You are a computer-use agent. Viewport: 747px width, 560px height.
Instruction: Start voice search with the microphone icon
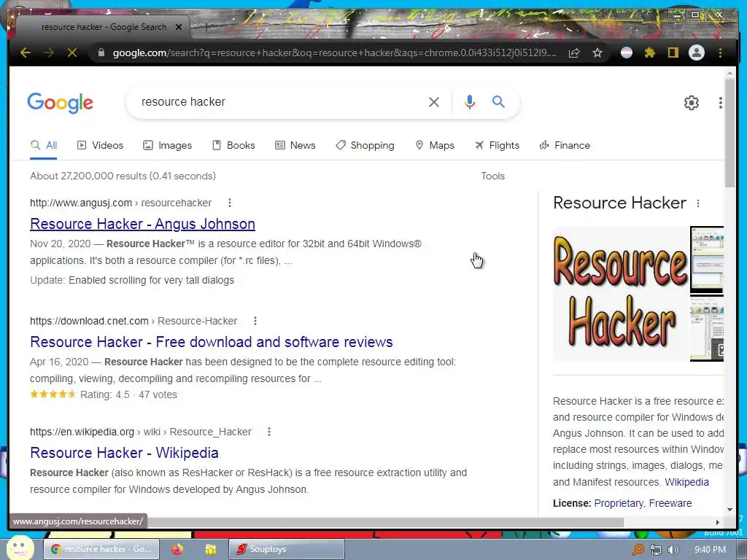[x=470, y=102]
